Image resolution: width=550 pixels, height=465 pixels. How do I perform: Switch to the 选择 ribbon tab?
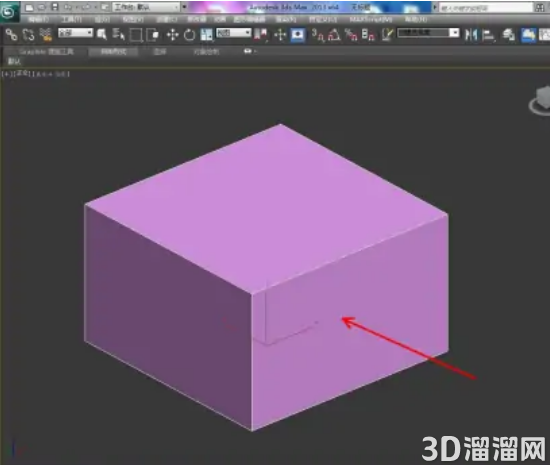160,52
